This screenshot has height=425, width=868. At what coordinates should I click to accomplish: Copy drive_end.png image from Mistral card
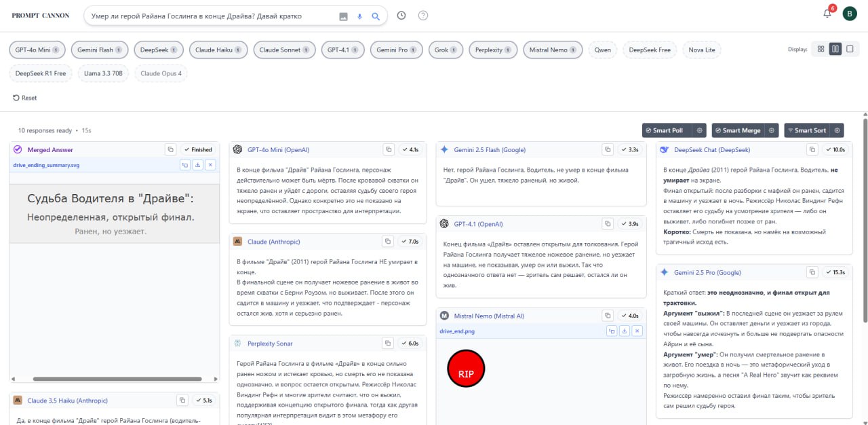click(x=612, y=331)
